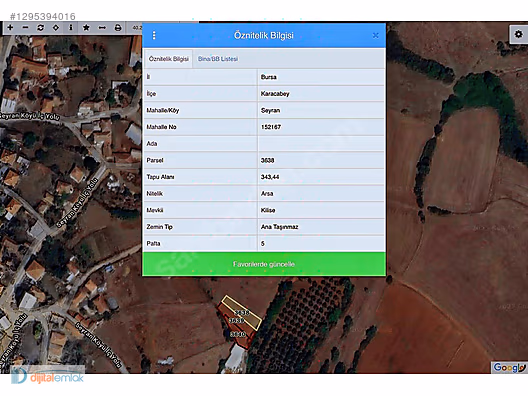528x396 pixels.
Task: Close the Öznitelik Bilgisi dialog
Action: [376, 35]
